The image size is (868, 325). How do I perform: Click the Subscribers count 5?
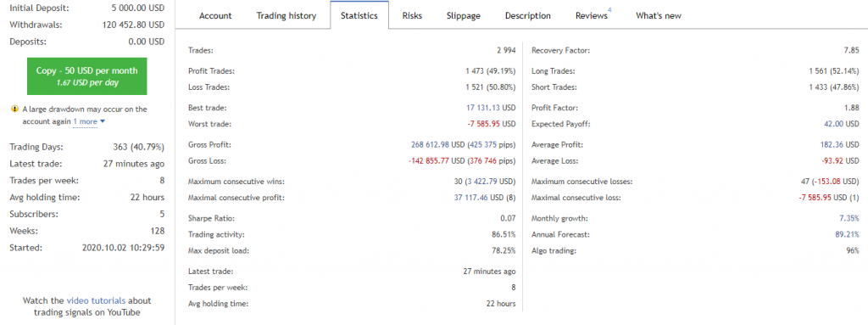162,214
